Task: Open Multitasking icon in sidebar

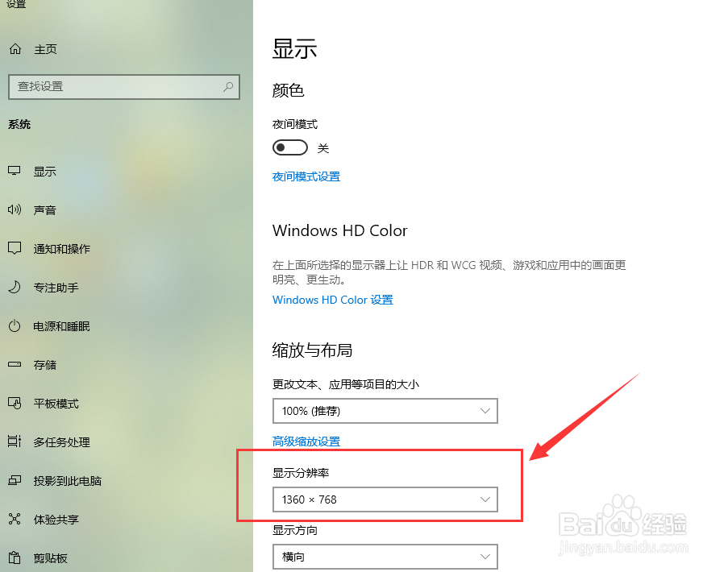Action: click(15, 441)
